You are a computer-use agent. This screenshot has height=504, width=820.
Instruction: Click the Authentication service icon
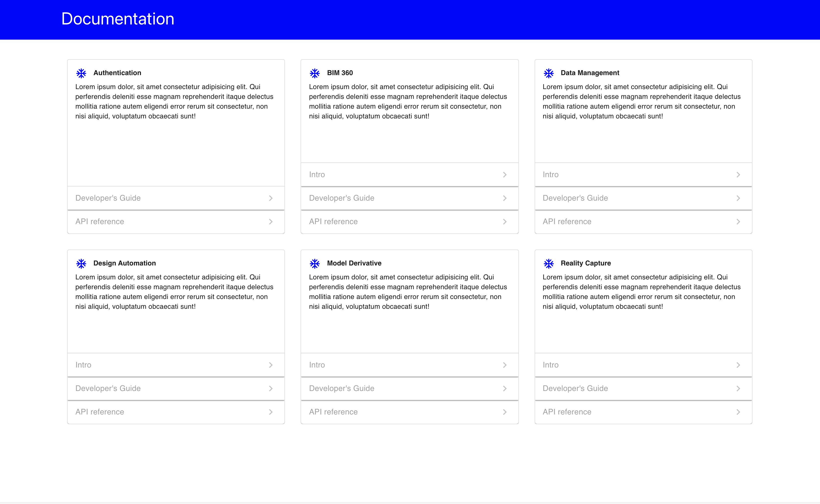pyautogui.click(x=81, y=73)
